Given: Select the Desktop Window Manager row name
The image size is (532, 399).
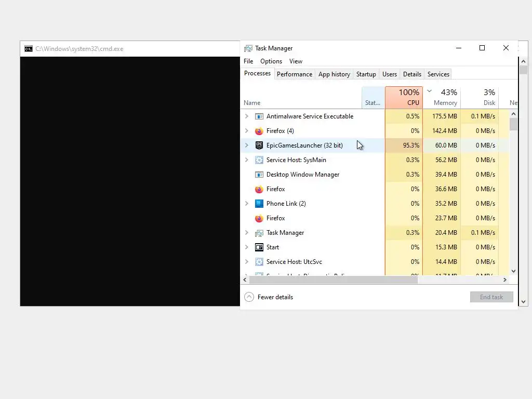Looking at the screenshot, I should click(x=303, y=175).
